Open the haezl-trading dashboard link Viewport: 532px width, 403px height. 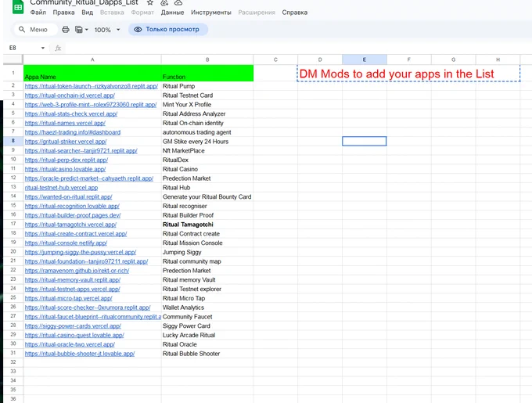coord(73,132)
